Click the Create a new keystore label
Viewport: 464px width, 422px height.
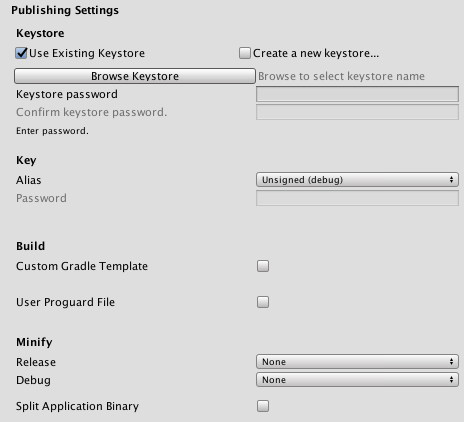click(316, 53)
